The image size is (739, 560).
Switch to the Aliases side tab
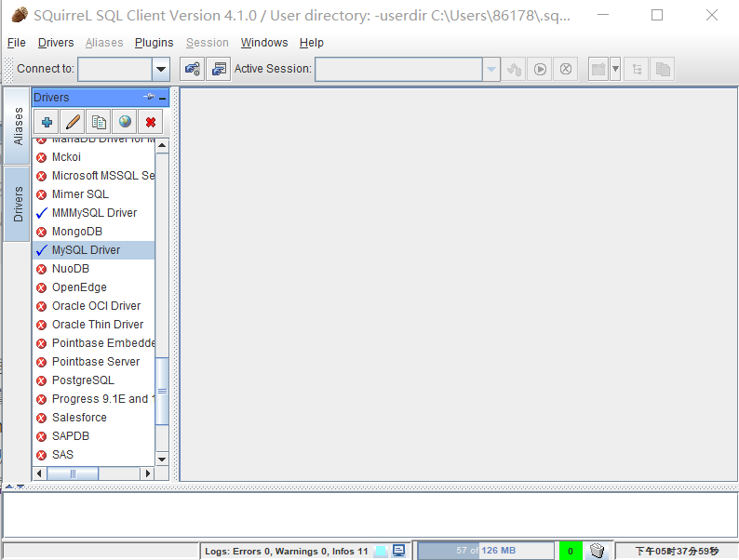tap(18, 127)
